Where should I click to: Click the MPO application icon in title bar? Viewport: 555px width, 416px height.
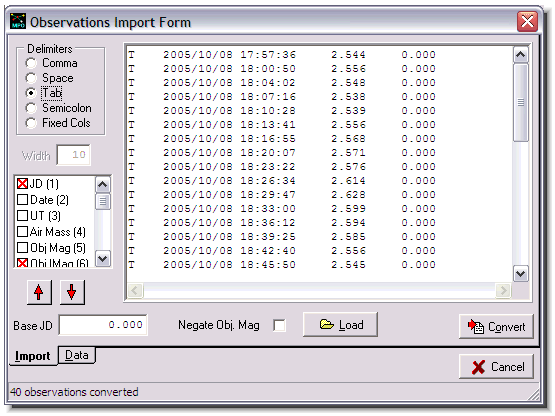point(18,21)
